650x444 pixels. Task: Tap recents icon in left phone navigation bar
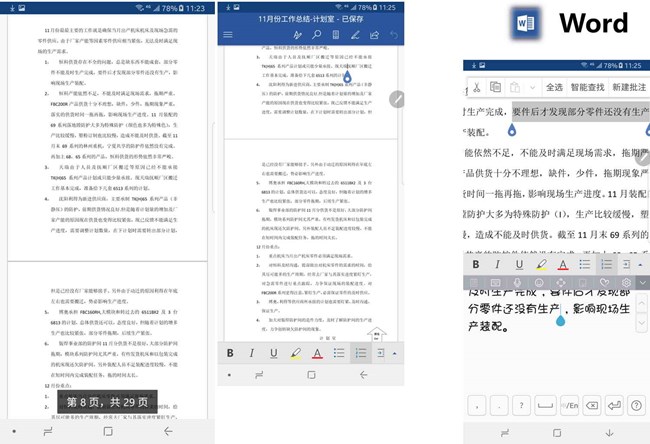pos(48,432)
